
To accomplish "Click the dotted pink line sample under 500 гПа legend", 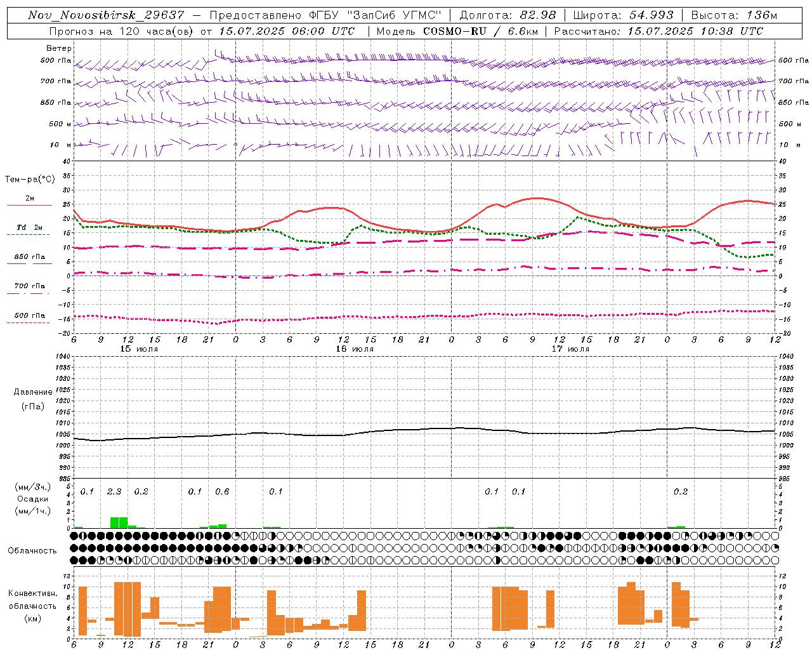I will pyautogui.click(x=28, y=322).
